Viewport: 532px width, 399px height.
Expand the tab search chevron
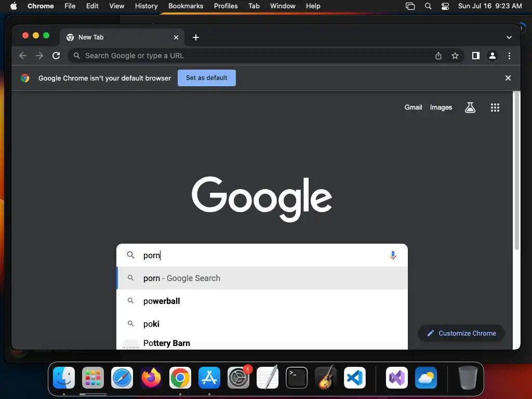[509, 37]
